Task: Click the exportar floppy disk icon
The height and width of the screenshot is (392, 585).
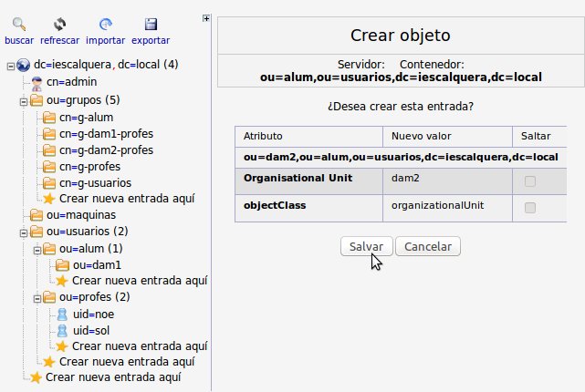Action: 151,25
